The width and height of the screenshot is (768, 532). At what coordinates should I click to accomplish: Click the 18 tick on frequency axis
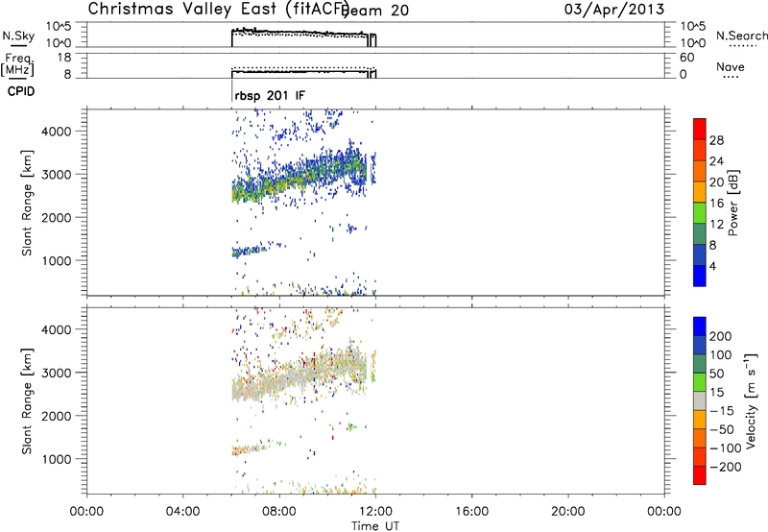point(64,58)
